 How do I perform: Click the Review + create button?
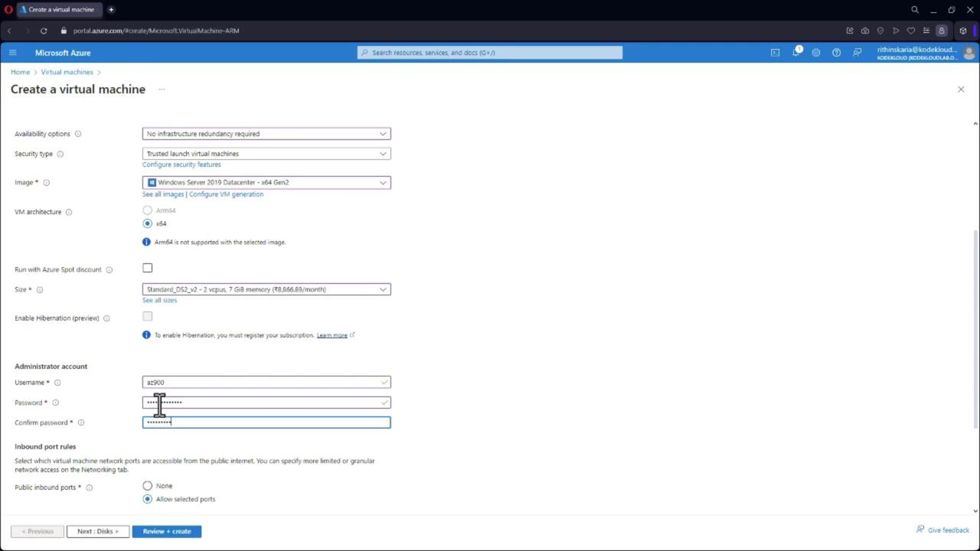[167, 531]
